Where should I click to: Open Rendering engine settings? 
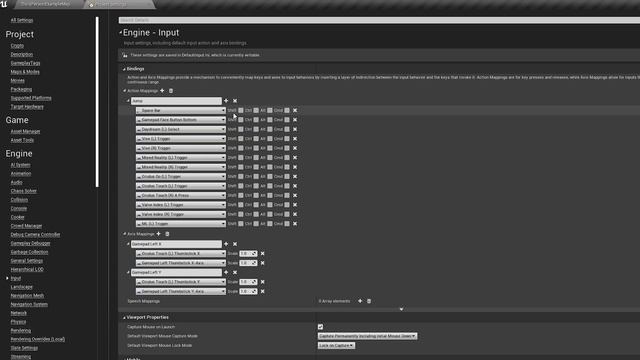[20, 330]
